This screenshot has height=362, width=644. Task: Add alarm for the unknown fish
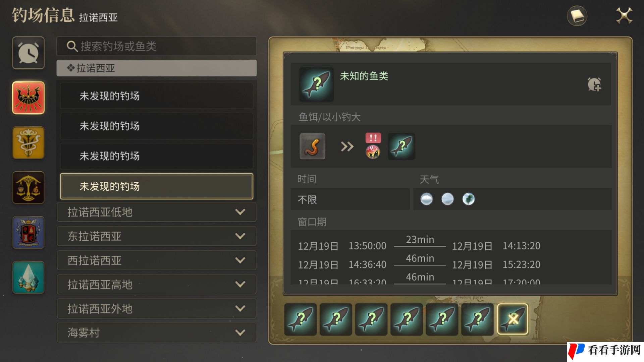coord(594,84)
